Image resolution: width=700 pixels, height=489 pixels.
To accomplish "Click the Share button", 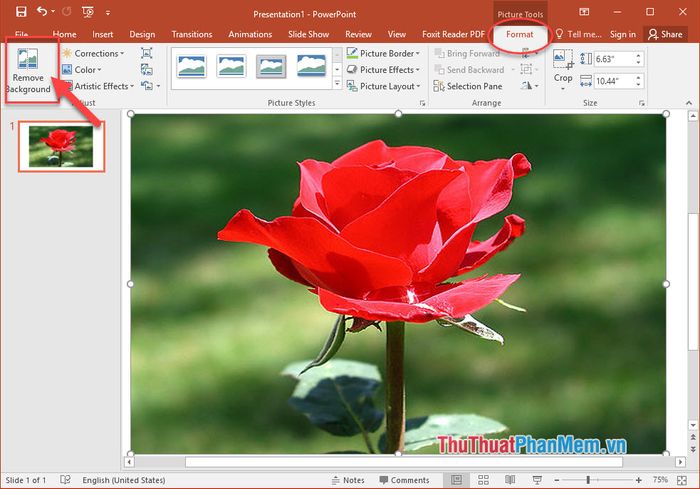I will 665,34.
